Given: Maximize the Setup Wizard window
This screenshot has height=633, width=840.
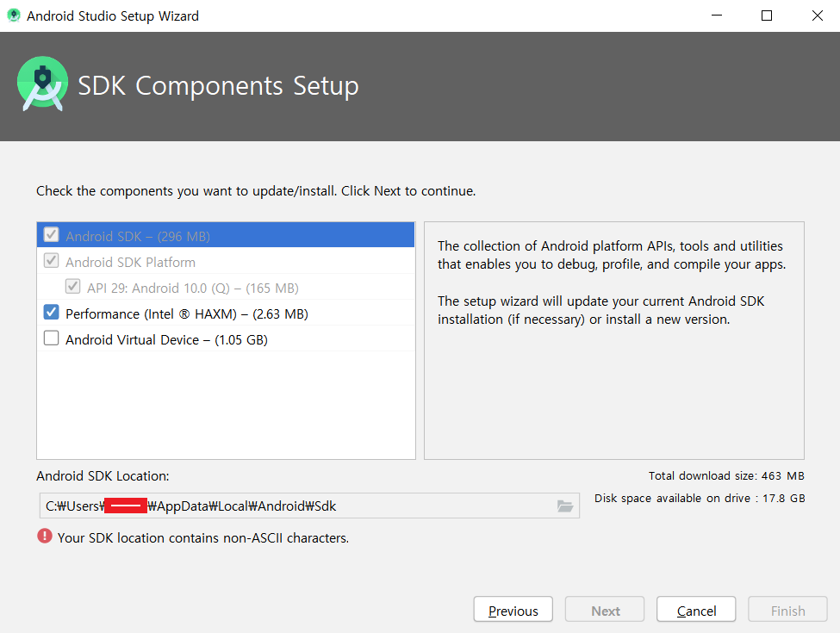Looking at the screenshot, I should coord(767,16).
